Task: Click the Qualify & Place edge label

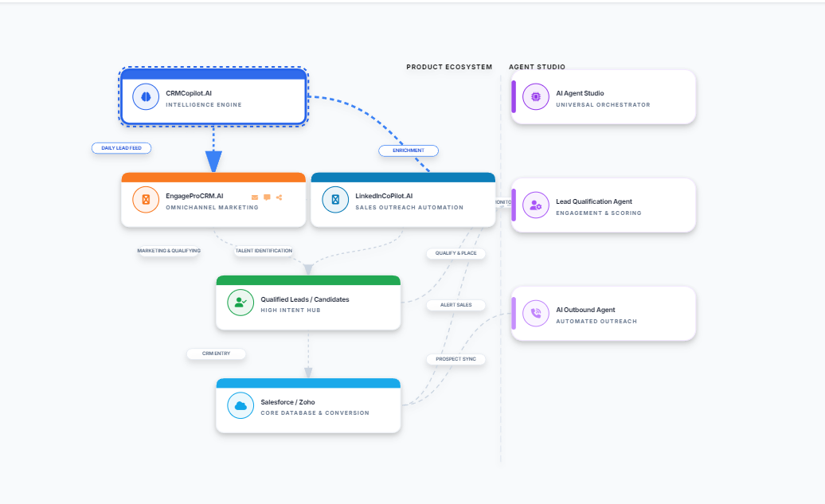Action: [x=456, y=253]
